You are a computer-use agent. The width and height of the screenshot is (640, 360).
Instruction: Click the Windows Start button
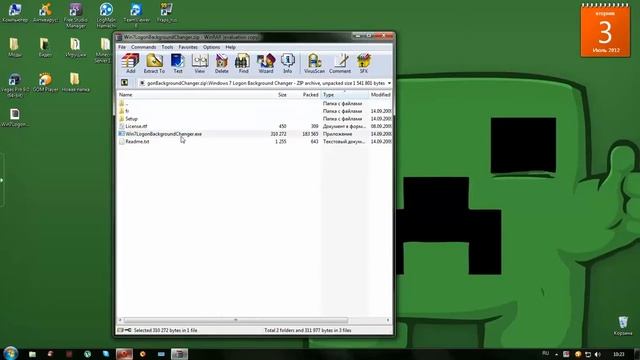[10, 353]
